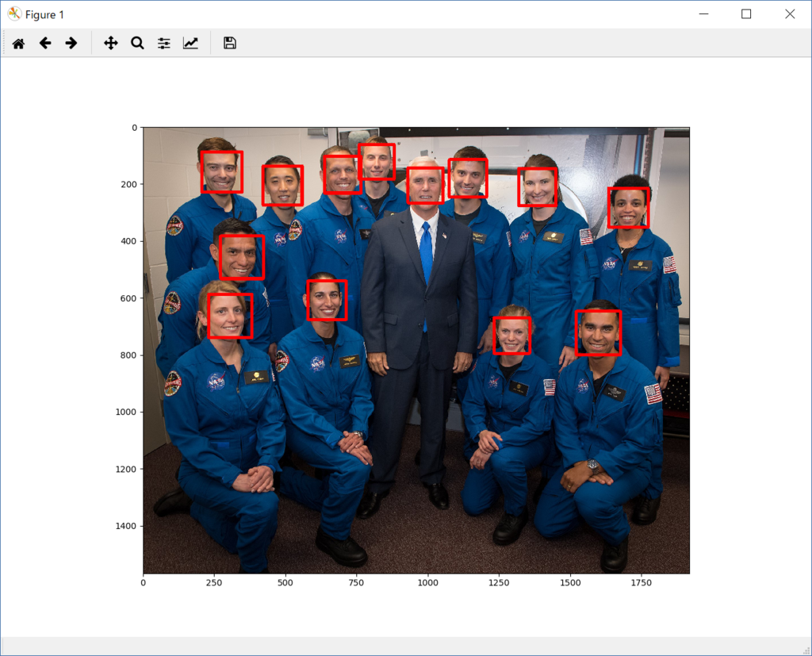Click the y-axis tick label 600

pos(129,298)
